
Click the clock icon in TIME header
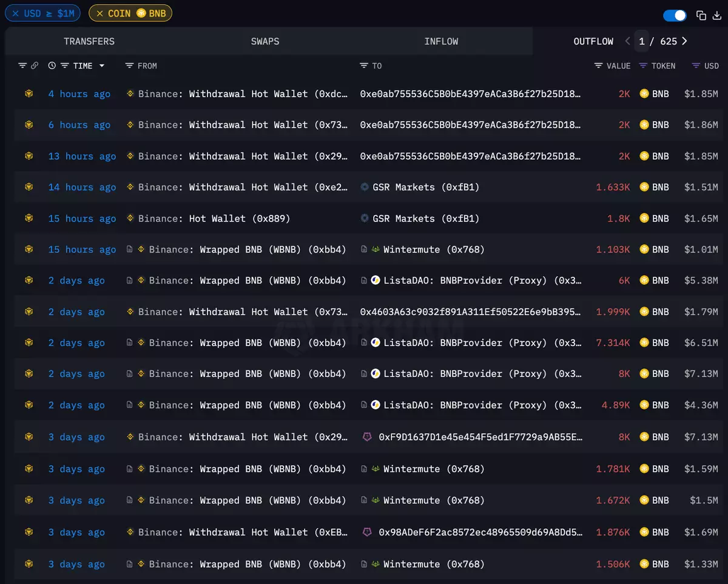click(x=52, y=66)
